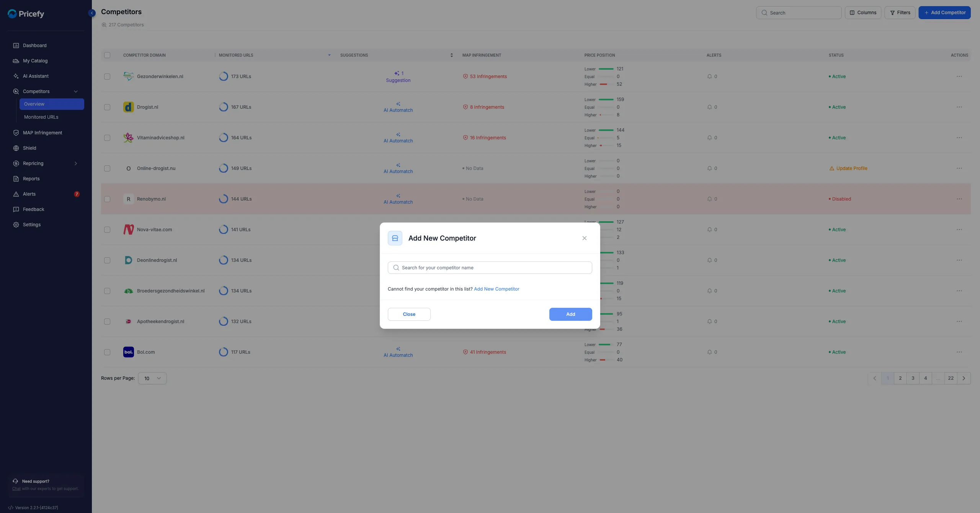Screen dimensions: 980x513
Task: Click the Pricefy logo
Action: pos(26,14)
